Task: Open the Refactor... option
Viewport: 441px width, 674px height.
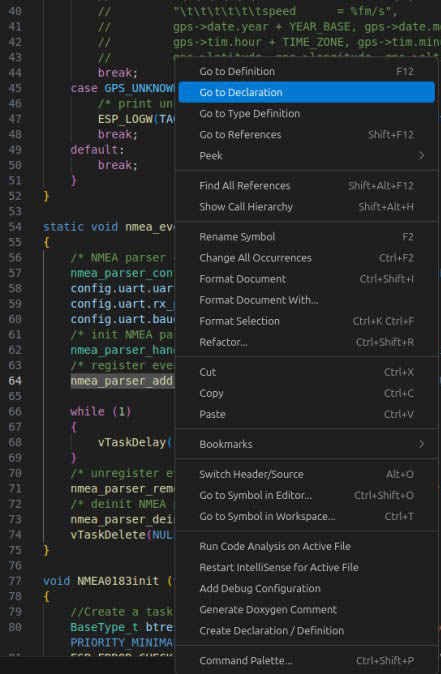Action: (306, 342)
